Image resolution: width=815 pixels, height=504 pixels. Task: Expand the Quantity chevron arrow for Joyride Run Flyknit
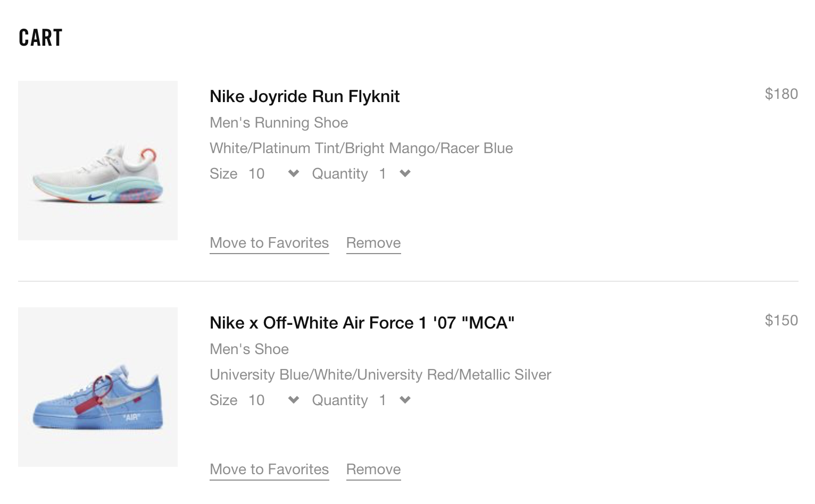405,173
